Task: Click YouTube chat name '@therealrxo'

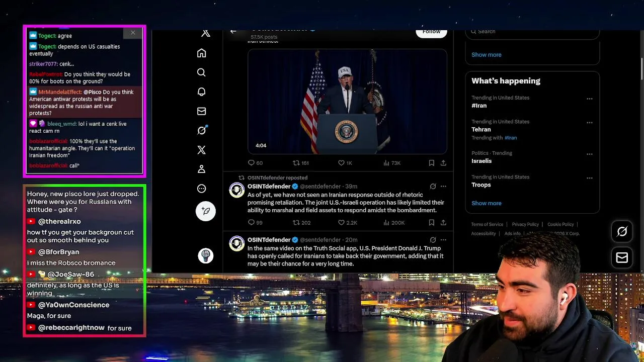Action: 59,221
